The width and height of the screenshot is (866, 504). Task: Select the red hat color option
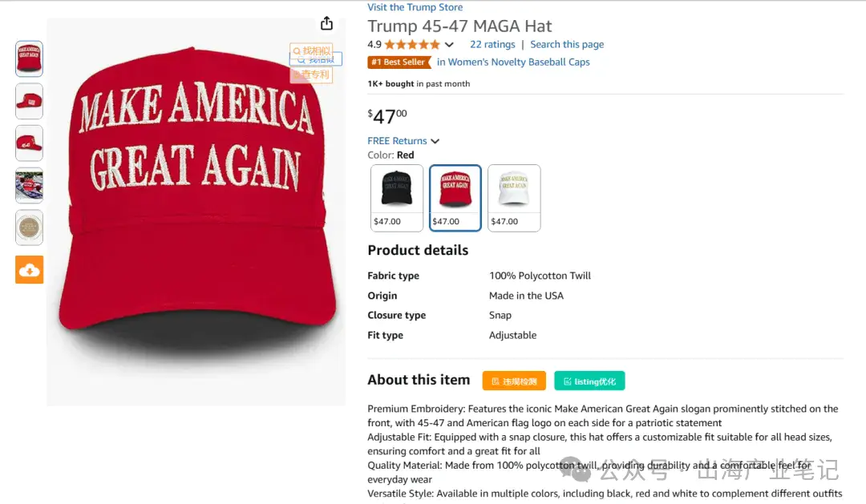tap(455, 198)
